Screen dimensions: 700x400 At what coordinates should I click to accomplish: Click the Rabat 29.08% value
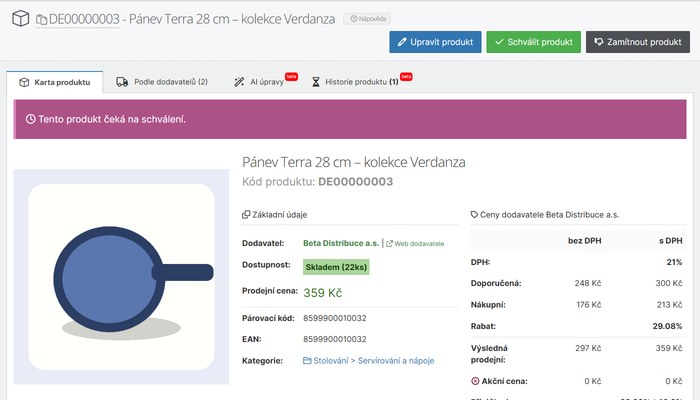[667, 326]
